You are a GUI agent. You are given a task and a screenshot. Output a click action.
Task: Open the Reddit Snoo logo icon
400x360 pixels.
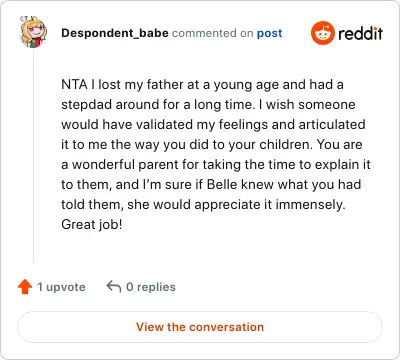pos(323,33)
